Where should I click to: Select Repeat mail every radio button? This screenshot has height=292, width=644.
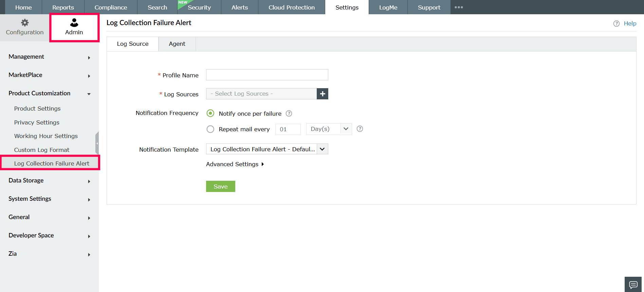point(210,129)
